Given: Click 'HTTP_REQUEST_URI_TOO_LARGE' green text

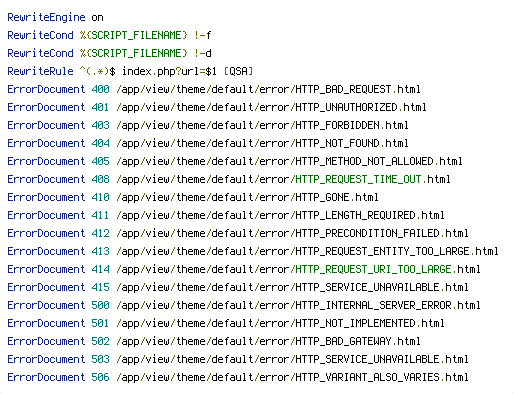Looking at the screenshot, I should pos(373,269).
